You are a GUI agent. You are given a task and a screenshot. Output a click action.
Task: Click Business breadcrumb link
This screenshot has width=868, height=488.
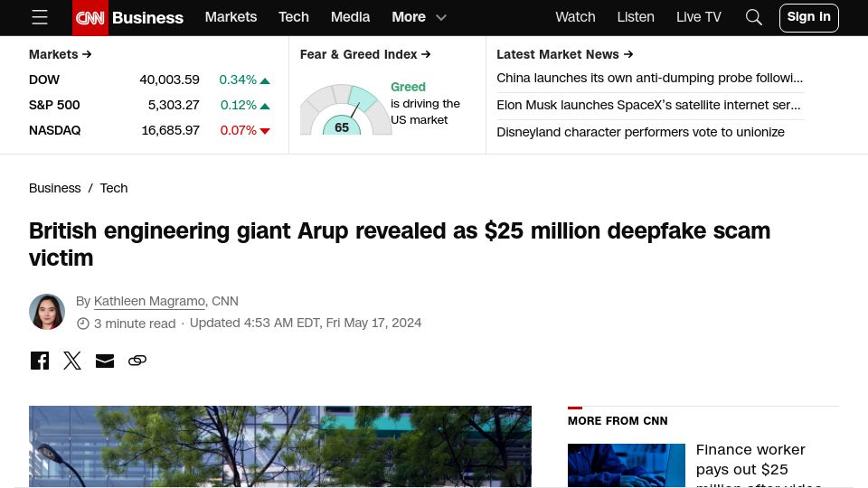(x=55, y=188)
